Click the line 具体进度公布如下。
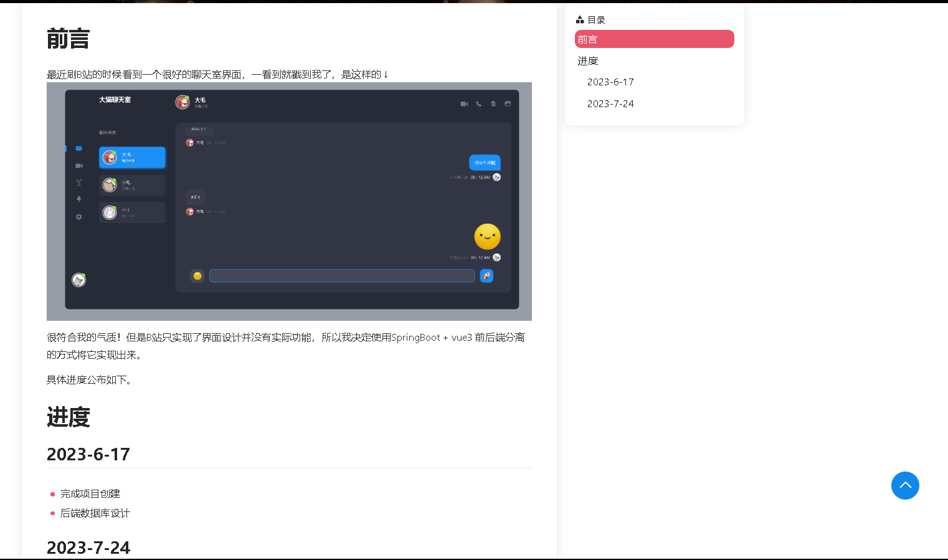948x560 pixels. (x=90, y=379)
